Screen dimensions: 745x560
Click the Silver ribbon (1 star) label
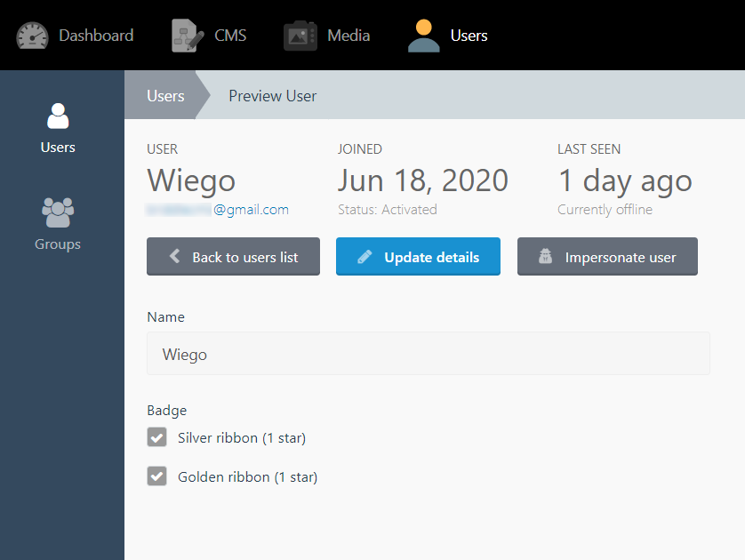[x=242, y=438]
